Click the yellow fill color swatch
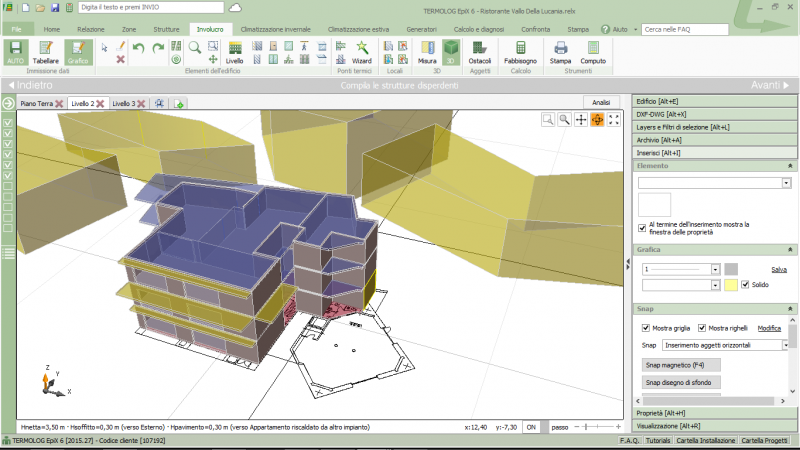This screenshot has width=800, height=450. (731, 285)
